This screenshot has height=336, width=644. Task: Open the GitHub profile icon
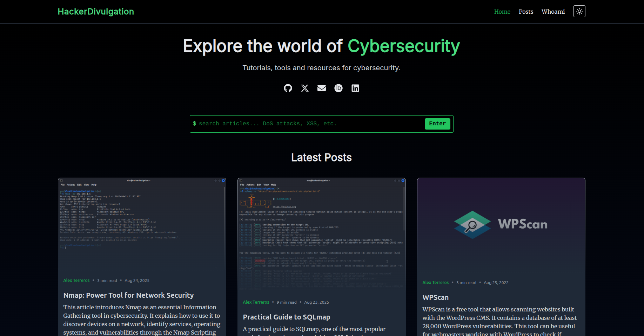[x=288, y=88]
